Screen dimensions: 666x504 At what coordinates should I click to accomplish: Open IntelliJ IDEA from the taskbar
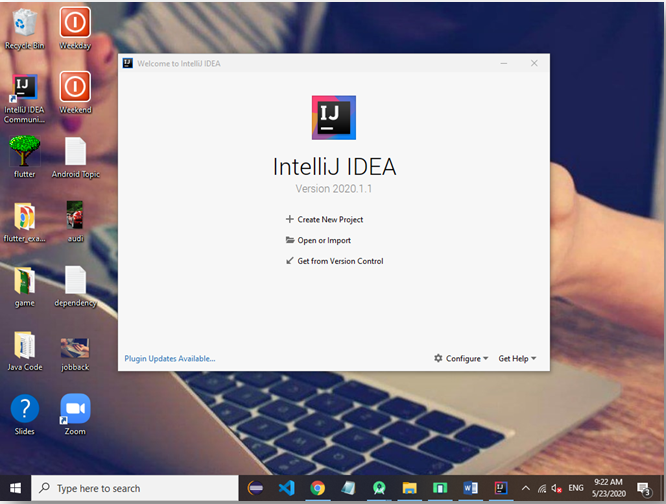(x=501, y=488)
